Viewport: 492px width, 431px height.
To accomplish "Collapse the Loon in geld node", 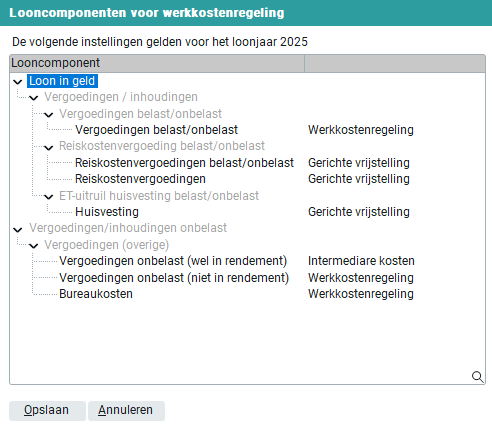I will coord(18,82).
